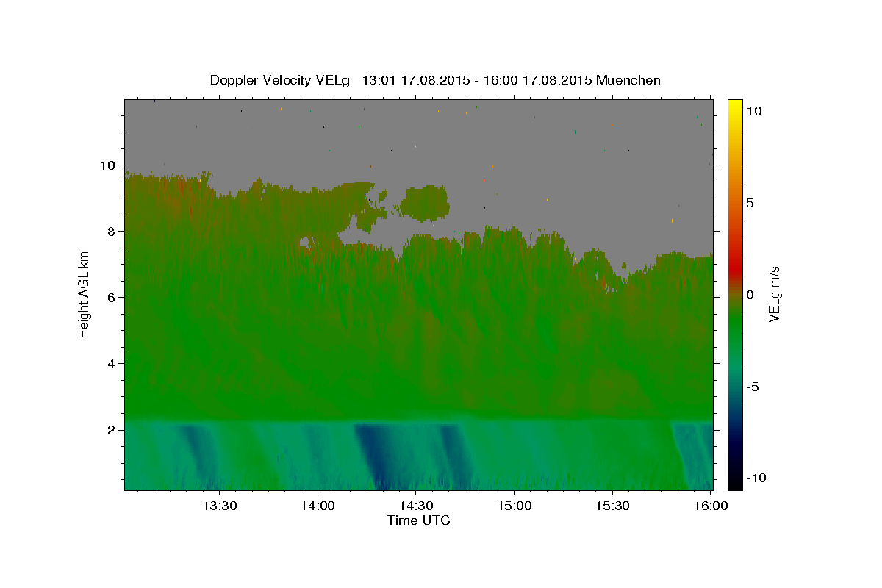The image size is (882, 588).
Task: Click the colorbar value -10 label
Action: (756, 478)
